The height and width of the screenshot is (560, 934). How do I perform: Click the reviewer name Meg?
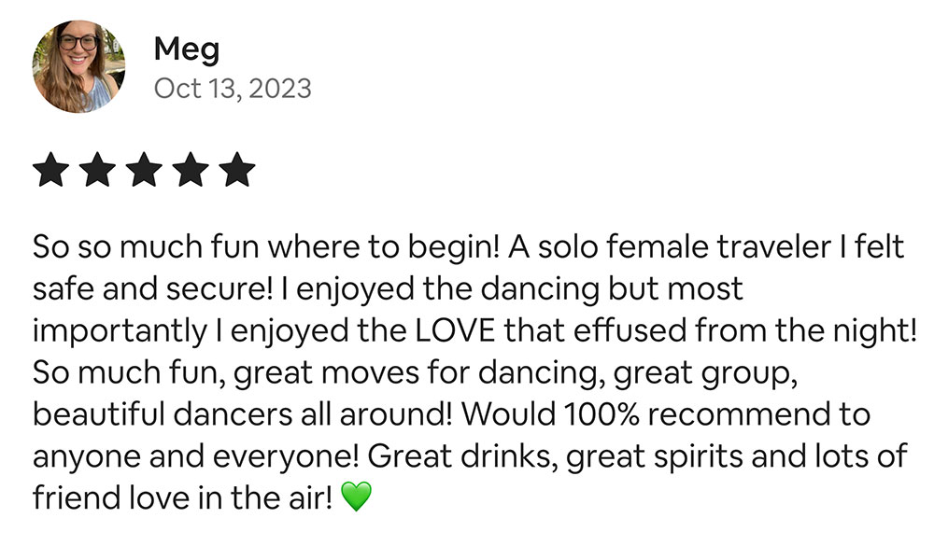[x=187, y=49]
